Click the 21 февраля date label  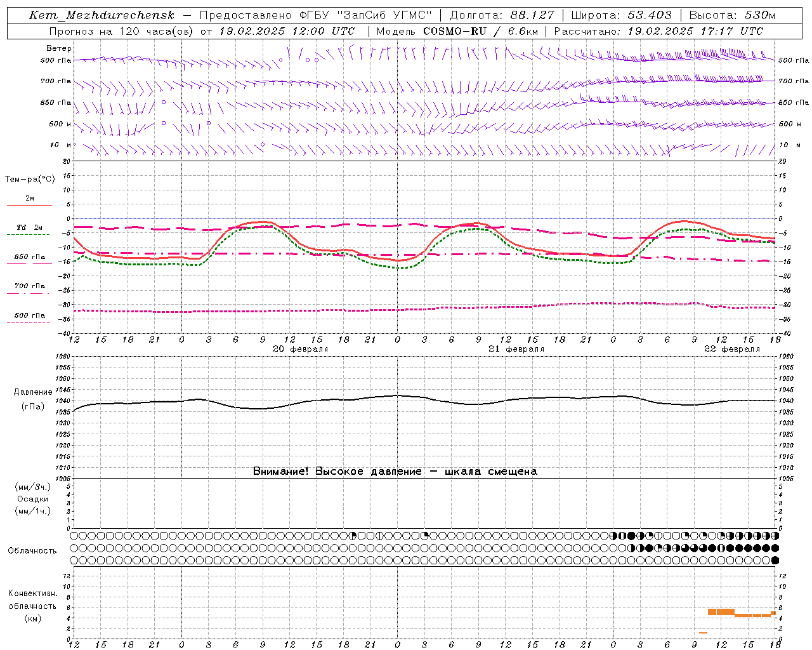coord(516,349)
